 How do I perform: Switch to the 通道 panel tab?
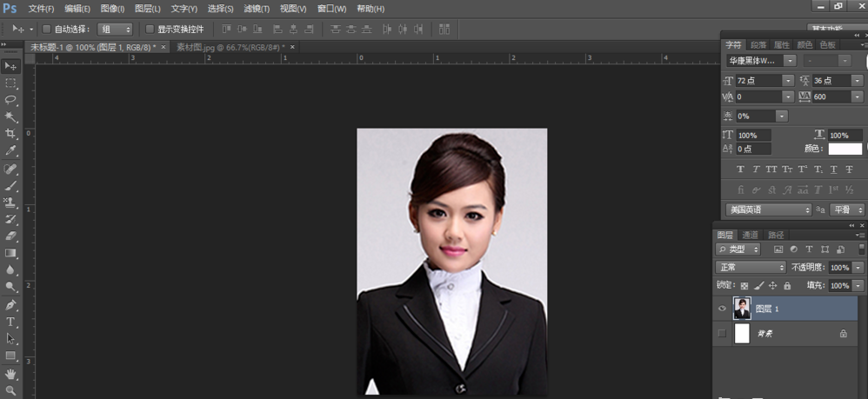(x=750, y=235)
